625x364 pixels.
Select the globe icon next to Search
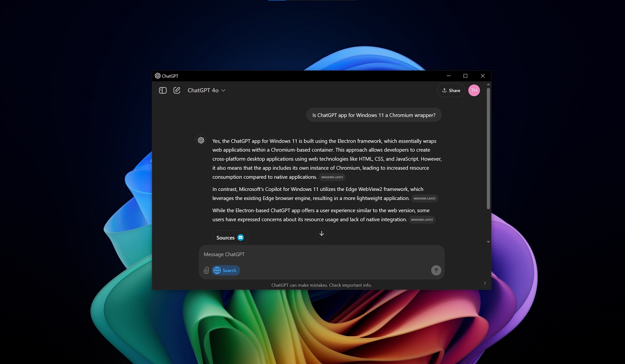click(x=217, y=270)
